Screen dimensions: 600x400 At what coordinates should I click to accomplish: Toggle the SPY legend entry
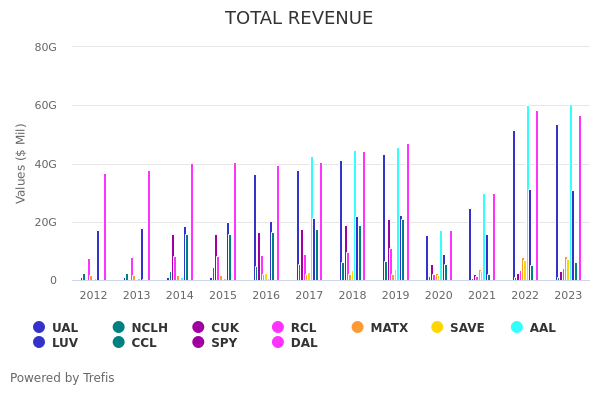click(224, 342)
